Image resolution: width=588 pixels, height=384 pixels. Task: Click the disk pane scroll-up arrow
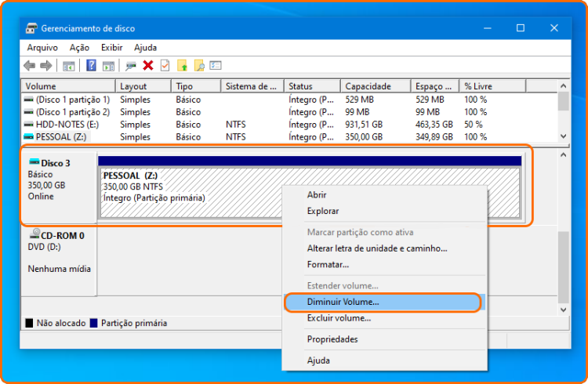[x=563, y=155]
